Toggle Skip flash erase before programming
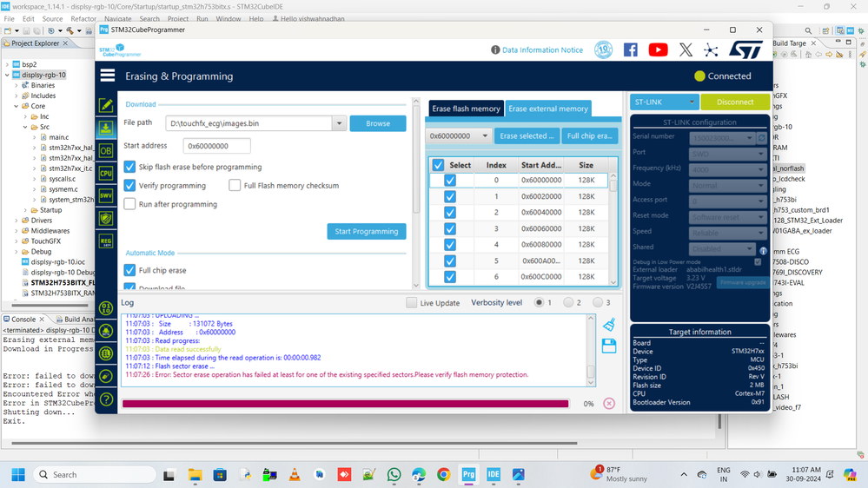Screen dimensions: 868x488 129,167
